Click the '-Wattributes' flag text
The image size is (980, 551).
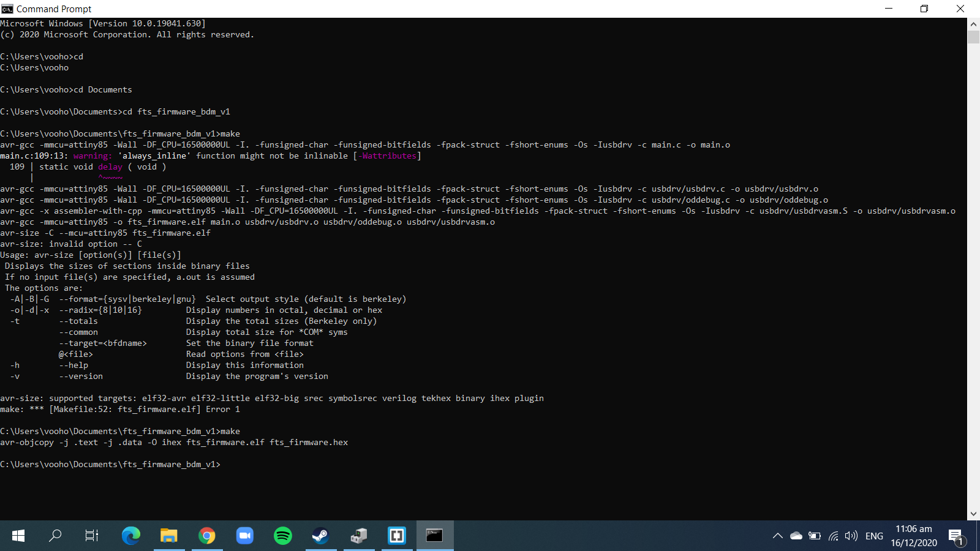387,156
